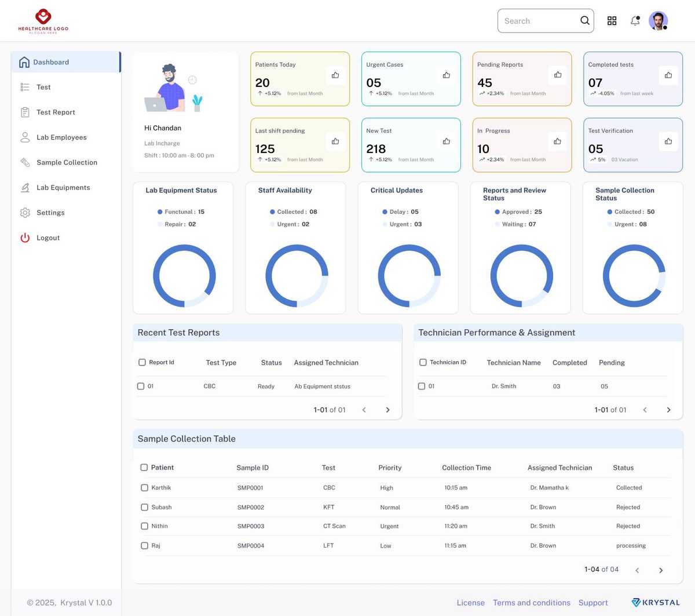Image resolution: width=695 pixels, height=616 pixels.
Task: Click the Sample Collection test-tube icon
Action: tap(25, 162)
